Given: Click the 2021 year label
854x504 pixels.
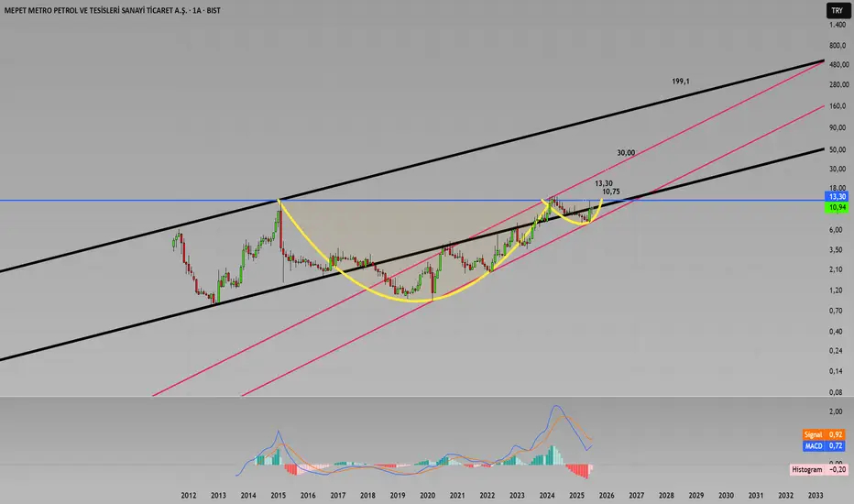Looking at the screenshot, I should point(457,496).
